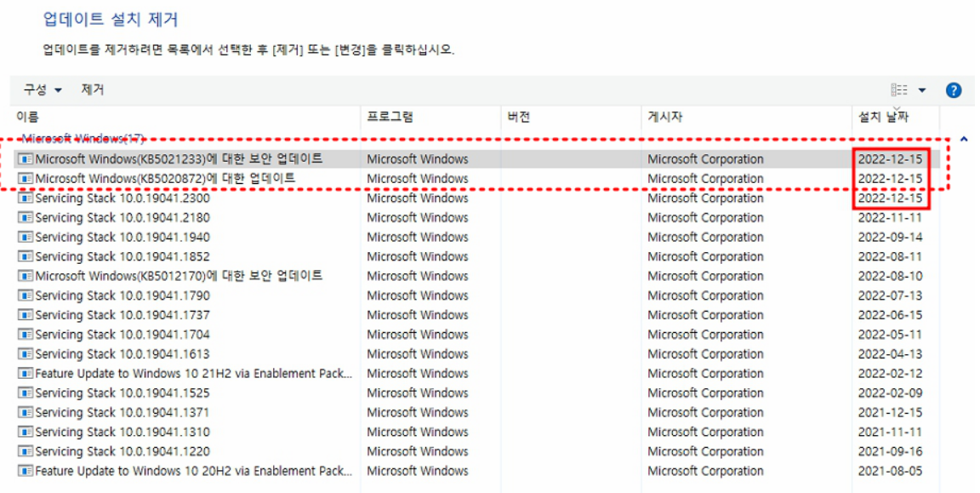Click install date 2022-09-14
The height and width of the screenshot is (493, 980).
(x=890, y=237)
